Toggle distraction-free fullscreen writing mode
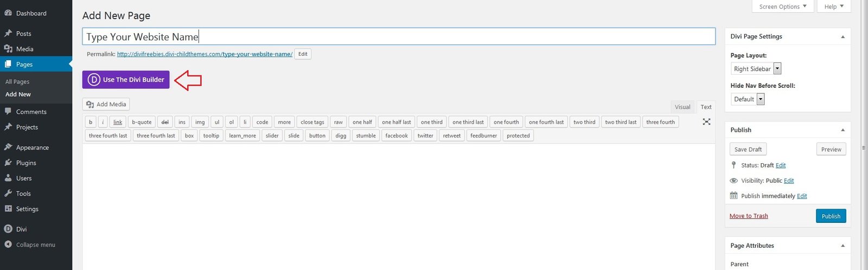Screen dimensions: 868x270 pos(706,121)
